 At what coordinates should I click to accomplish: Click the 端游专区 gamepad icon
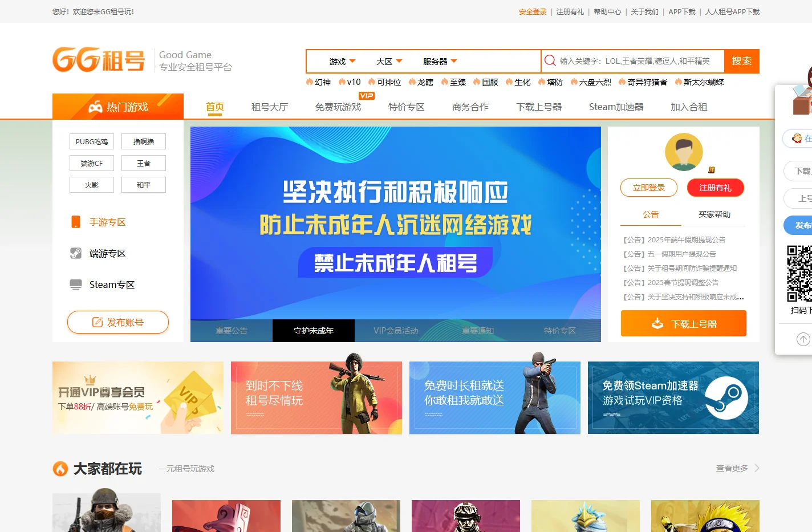click(x=76, y=253)
